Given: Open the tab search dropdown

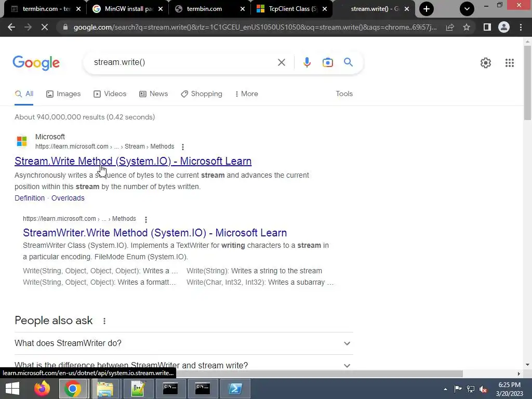Looking at the screenshot, I should click(467, 9).
